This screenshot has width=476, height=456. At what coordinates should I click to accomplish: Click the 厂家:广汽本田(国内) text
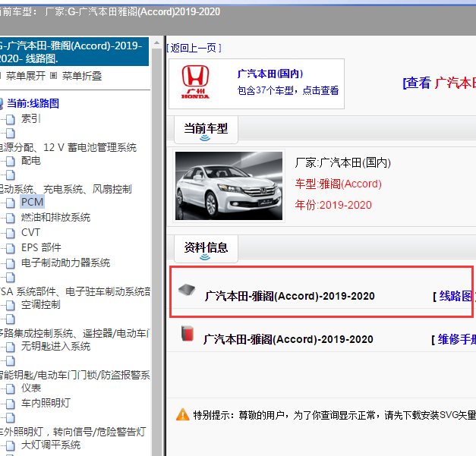[x=342, y=162]
